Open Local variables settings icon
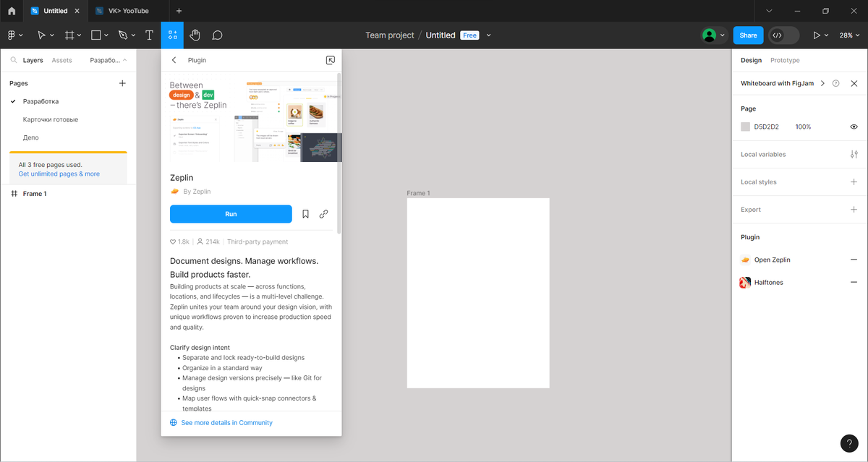 tap(854, 154)
